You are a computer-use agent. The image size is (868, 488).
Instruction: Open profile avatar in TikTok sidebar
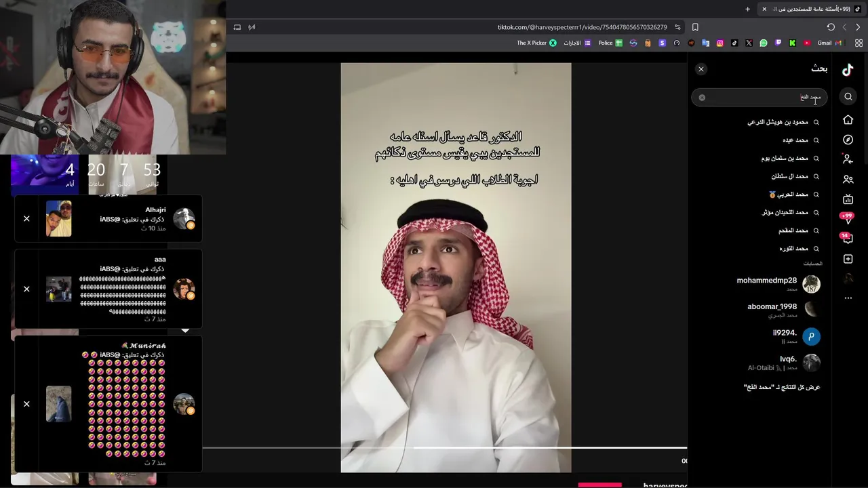tap(848, 279)
